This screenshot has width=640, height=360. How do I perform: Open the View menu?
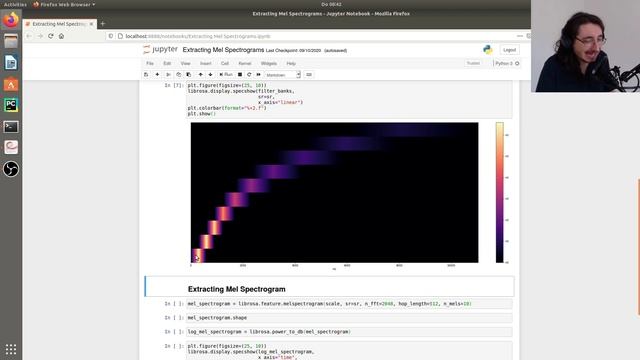coord(185,64)
